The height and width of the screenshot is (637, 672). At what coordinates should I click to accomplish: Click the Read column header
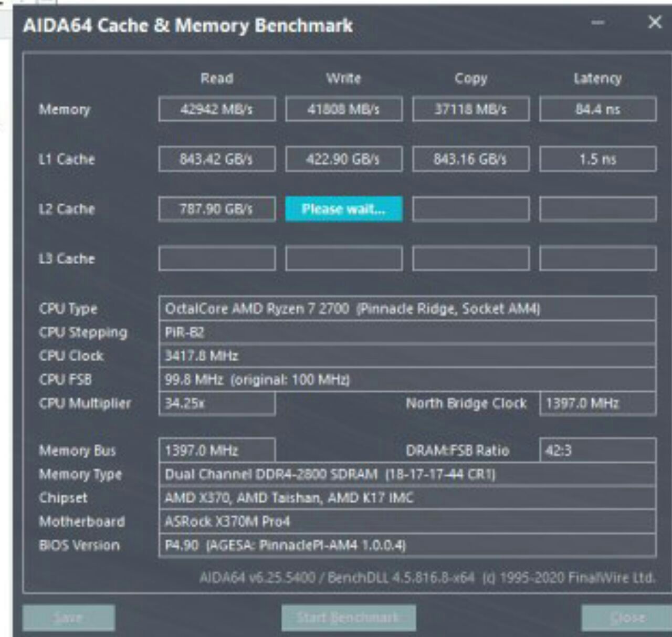tap(217, 78)
